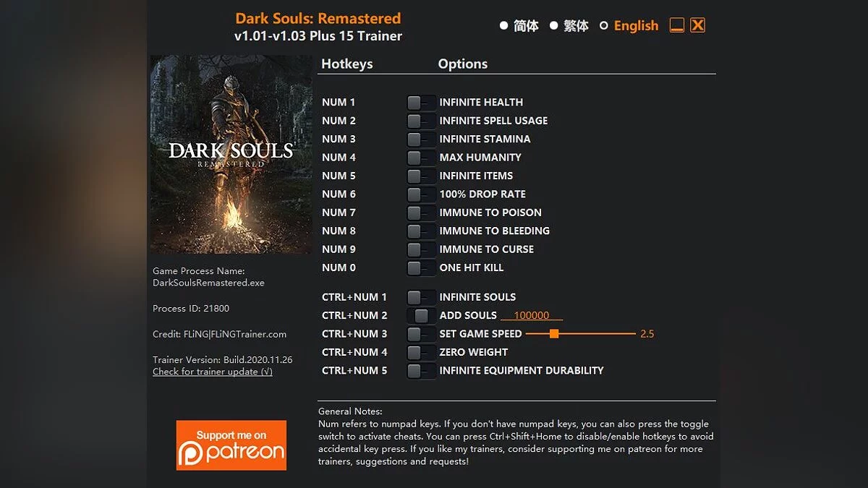Toggle the ADD SOULS switch
Viewport: 868px width, 488px height.
[x=420, y=315]
